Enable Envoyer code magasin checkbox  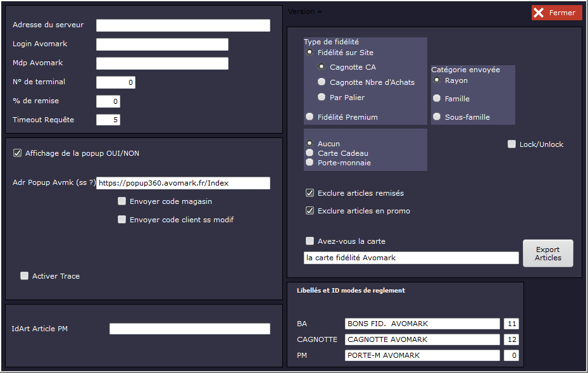point(122,201)
